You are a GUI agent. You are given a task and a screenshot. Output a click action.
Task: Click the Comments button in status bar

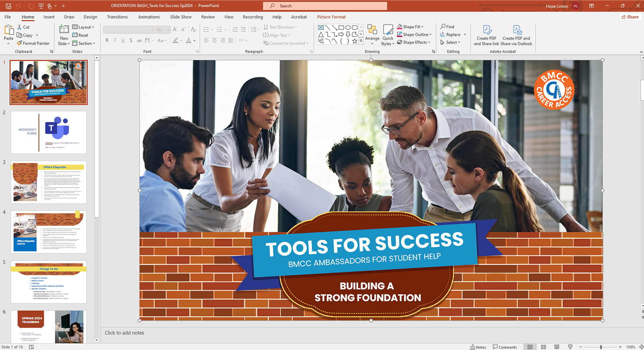click(x=505, y=347)
